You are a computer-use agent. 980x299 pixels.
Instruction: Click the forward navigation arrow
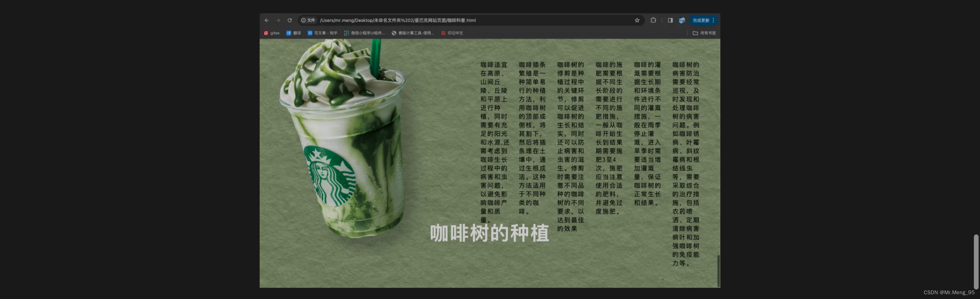pyautogui.click(x=278, y=20)
